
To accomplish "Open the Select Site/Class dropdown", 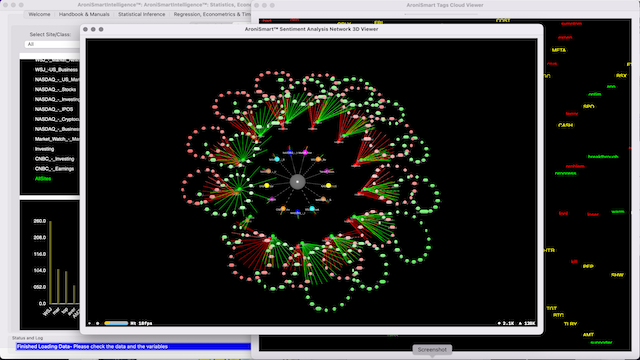I will (52, 44).
